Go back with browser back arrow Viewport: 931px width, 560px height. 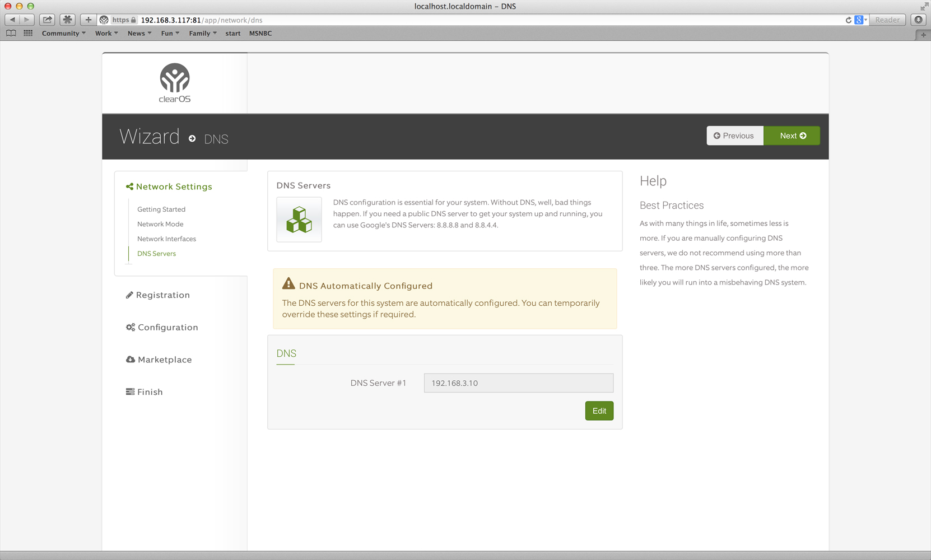(12, 20)
